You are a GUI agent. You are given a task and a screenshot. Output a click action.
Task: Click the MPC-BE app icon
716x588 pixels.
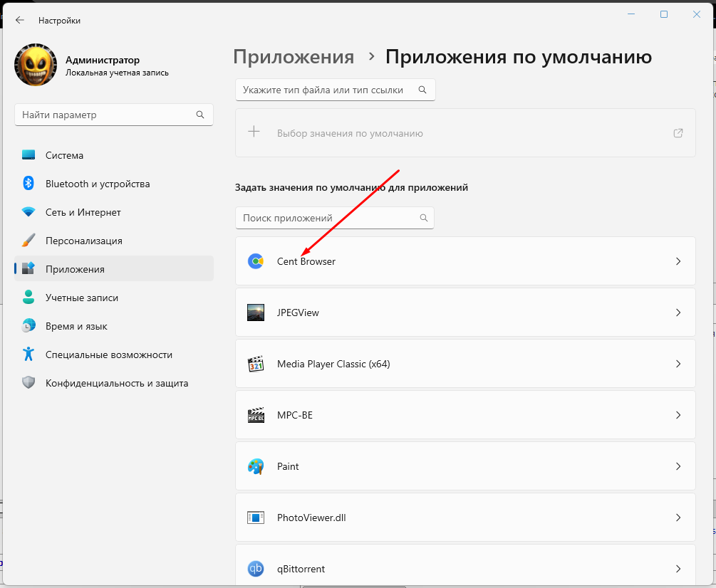(x=256, y=415)
